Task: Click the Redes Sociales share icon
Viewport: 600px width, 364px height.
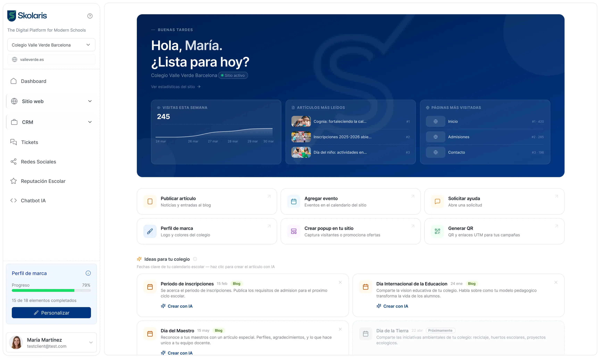Action: pos(14,161)
